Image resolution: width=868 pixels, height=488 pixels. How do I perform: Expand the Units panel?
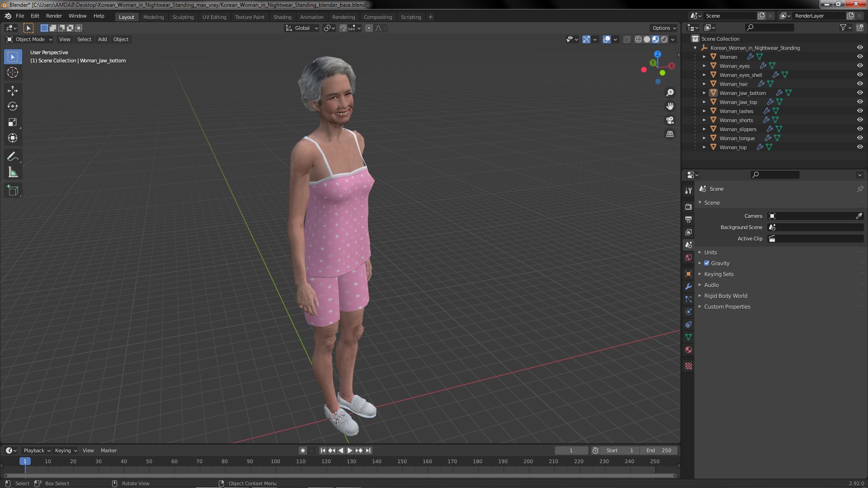click(x=710, y=252)
